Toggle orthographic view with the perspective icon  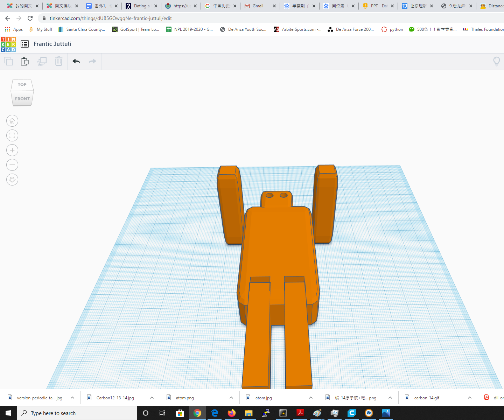pos(12,179)
